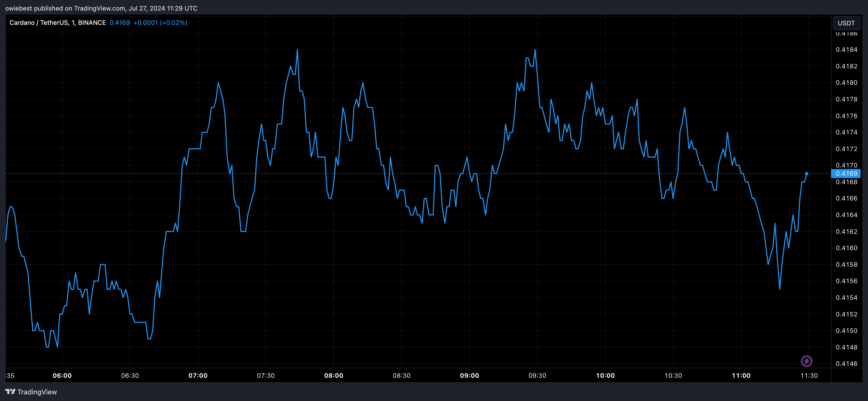This screenshot has width=868, height=401.
Task: Click the 0.4152 price axis label
Action: pyautogui.click(x=846, y=314)
